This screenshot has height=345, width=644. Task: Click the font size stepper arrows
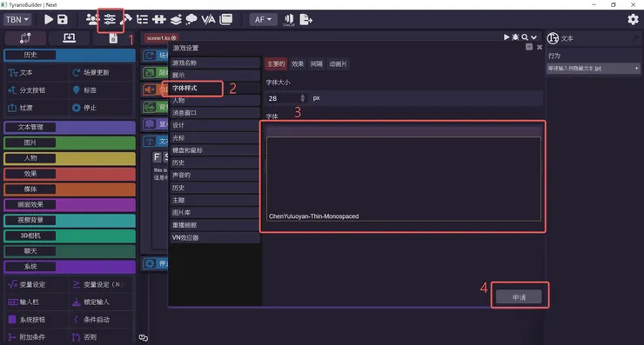(x=303, y=98)
